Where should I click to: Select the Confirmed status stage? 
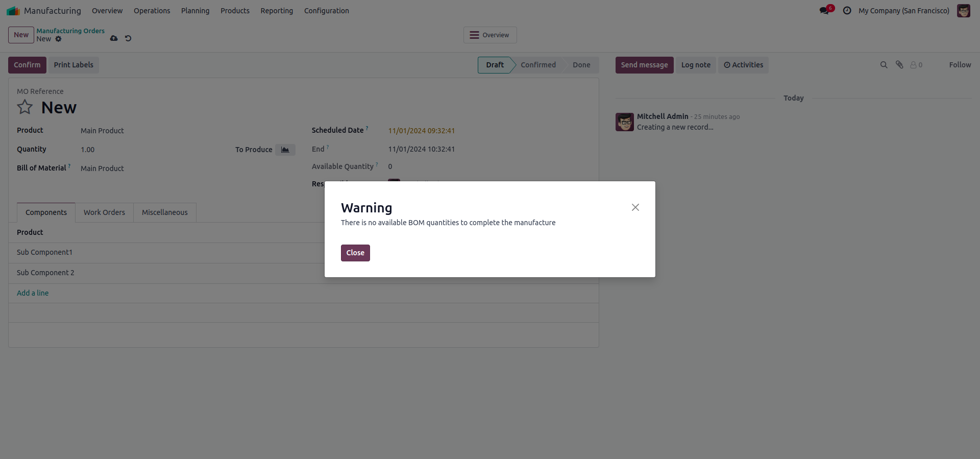538,65
